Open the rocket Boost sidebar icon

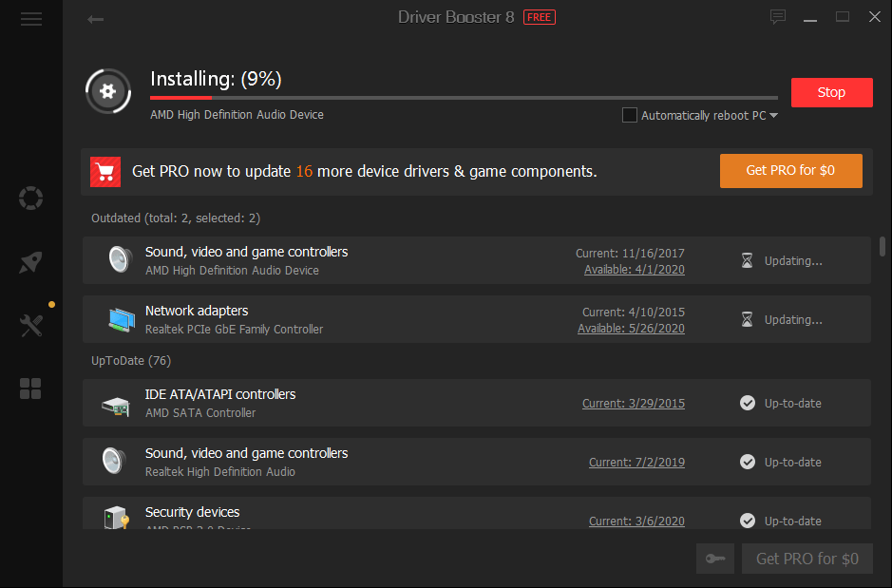point(31,263)
